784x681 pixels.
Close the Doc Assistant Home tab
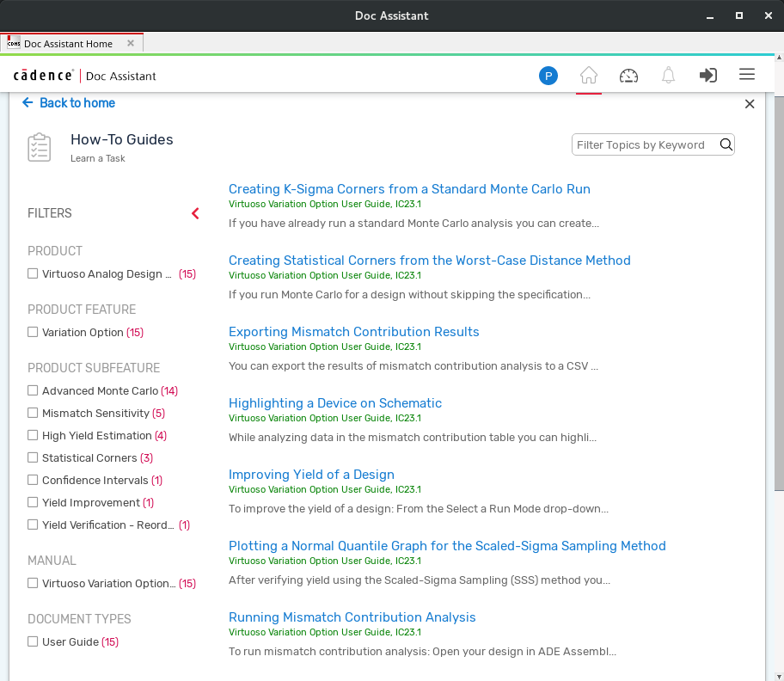pyautogui.click(x=131, y=44)
